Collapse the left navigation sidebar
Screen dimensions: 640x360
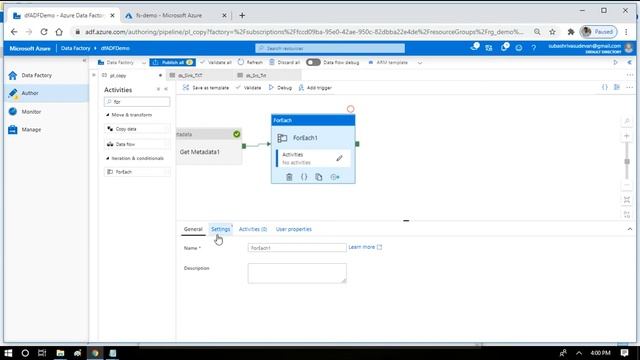[x=84, y=60]
